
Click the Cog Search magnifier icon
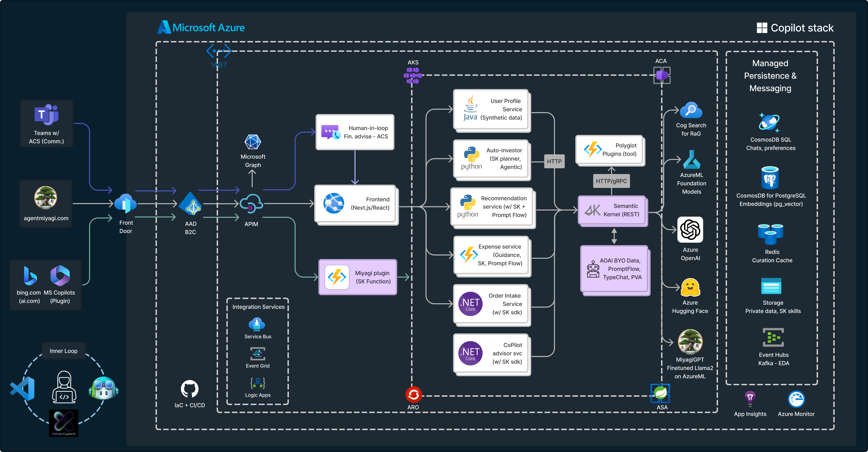(691, 110)
